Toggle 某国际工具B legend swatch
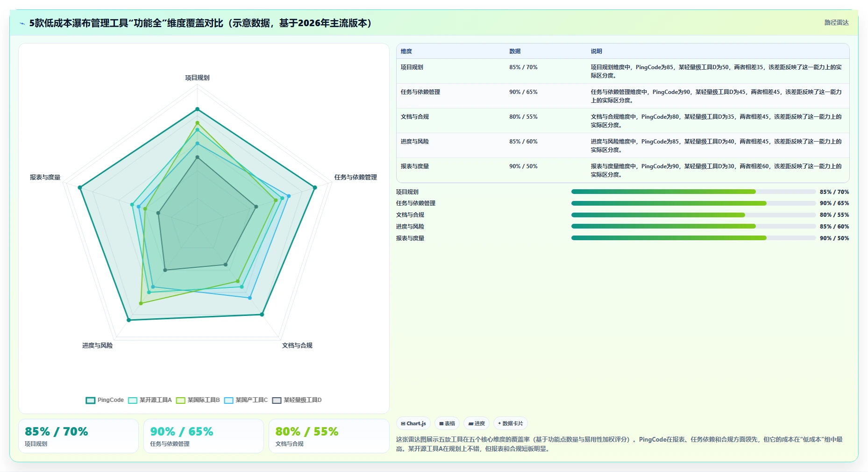Image resolution: width=868 pixels, height=472 pixels. click(x=181, y=400)
